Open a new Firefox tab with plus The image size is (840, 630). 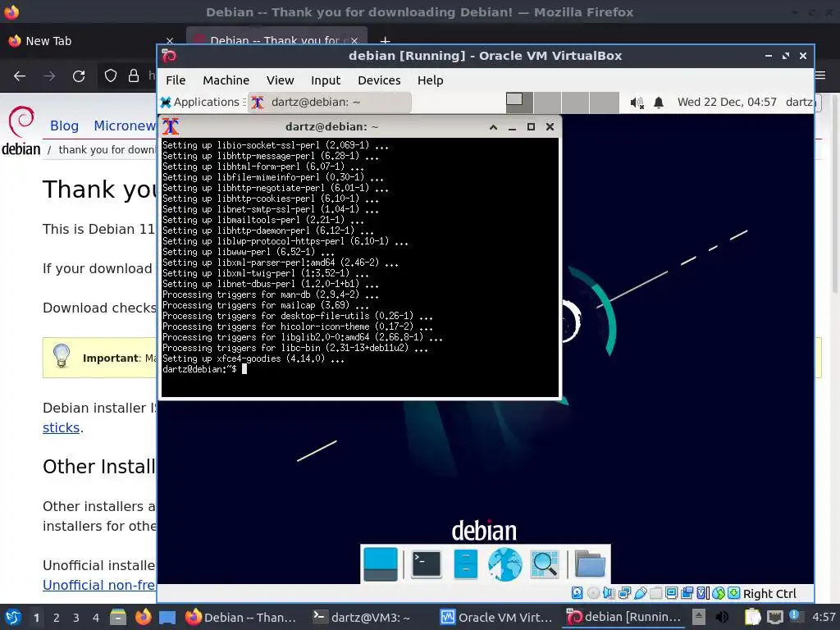[x=385, y=41]
